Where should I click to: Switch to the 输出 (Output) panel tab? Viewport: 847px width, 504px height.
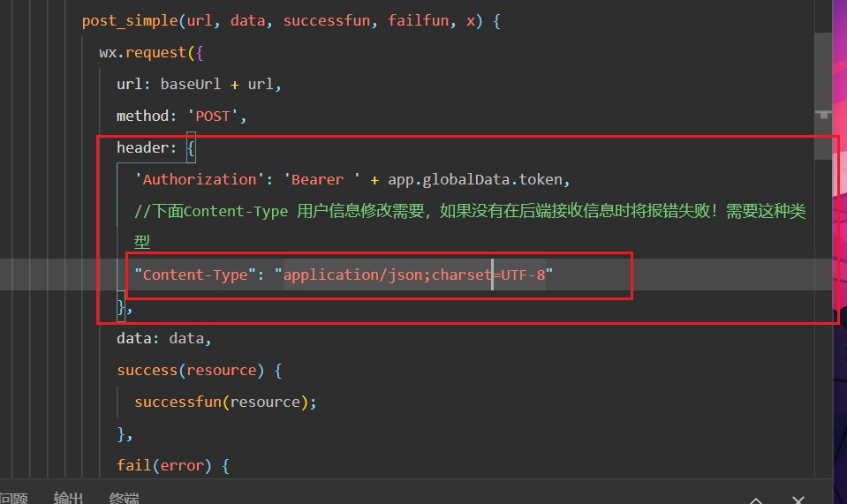pos(69,498)
